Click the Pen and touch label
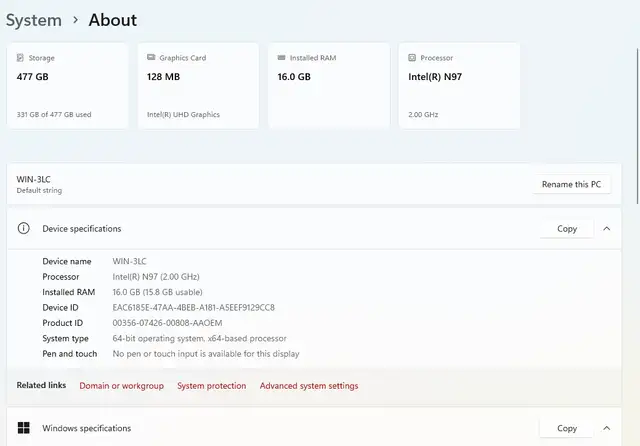640x446 pixels. coord(70,354)
